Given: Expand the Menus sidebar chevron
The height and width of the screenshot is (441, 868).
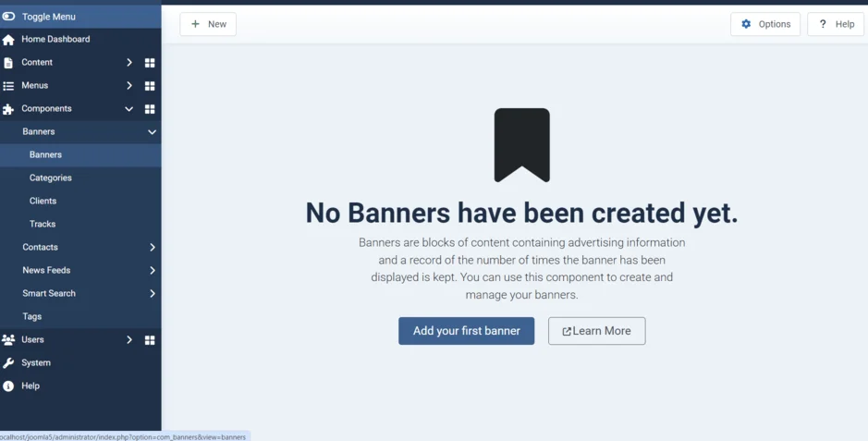Looking at the screenshot, I should 129,86.
